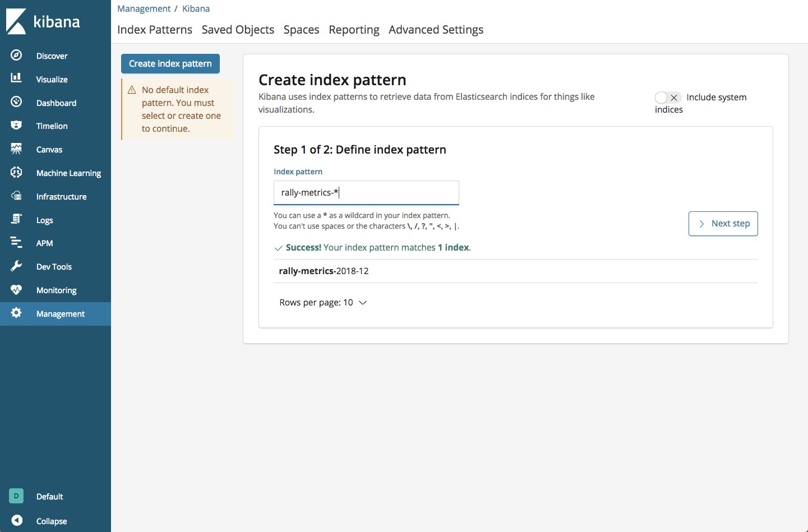This screenshot has width=808, height=532.
Task: Open the Advanced Settings tab
Action: (436, 30)
